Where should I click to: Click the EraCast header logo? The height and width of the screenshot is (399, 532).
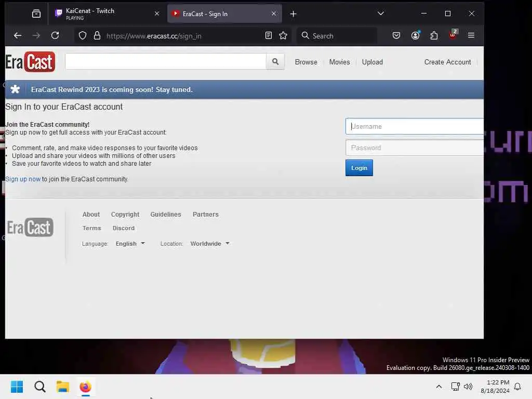pos(30,62)
